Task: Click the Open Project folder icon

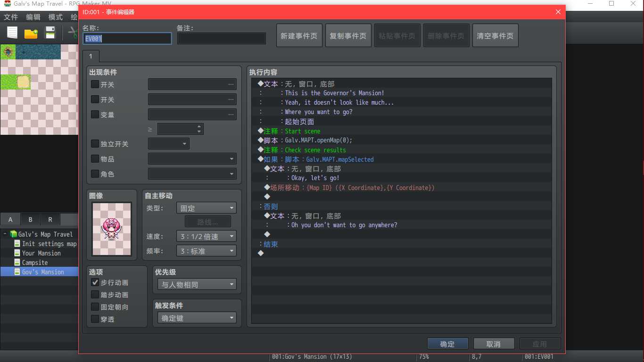Action: point(31,33)
